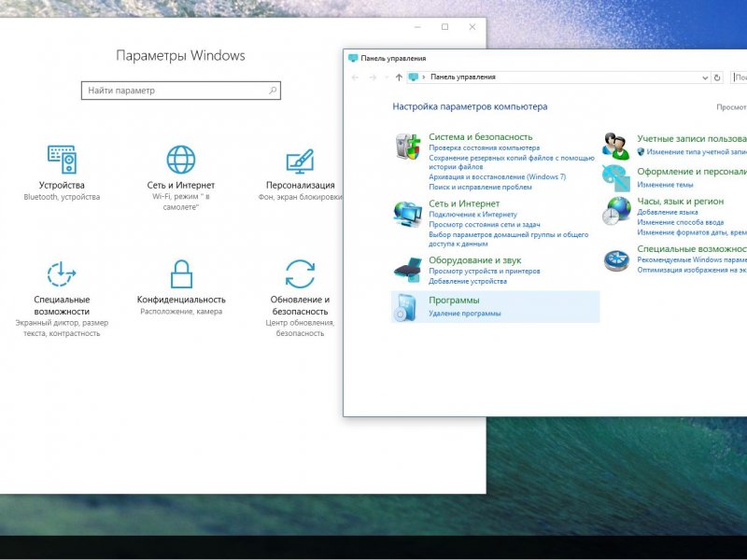This screenshot has height=560, width=747.
Task: Click the Hardware and Sound printer icon
Action: coord(408,270)
